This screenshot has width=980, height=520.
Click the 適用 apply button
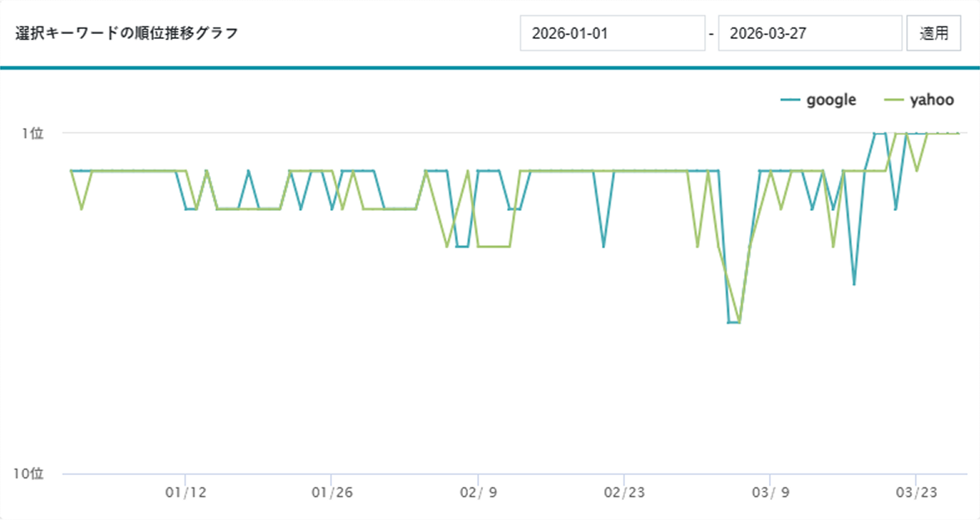click(x=933, y=33)
